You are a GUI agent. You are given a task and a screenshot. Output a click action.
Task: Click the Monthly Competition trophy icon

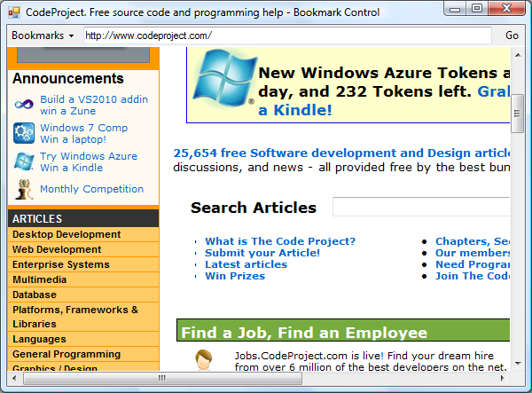click(24, 189)
